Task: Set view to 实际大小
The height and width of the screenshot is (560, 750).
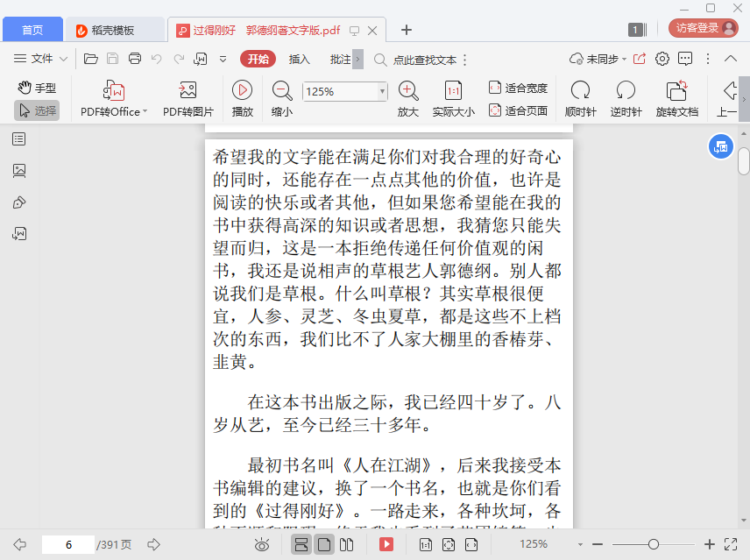Action: coord(454,99)
